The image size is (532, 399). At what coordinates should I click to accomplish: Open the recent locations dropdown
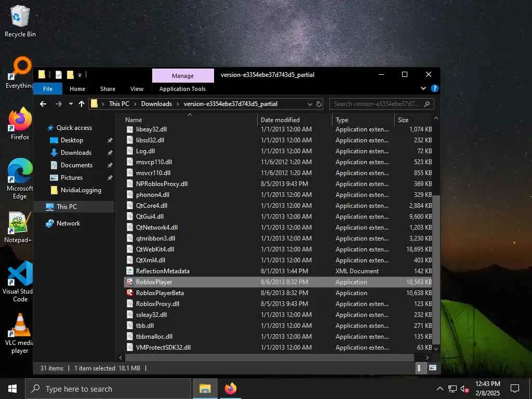(x=71, y=104)
